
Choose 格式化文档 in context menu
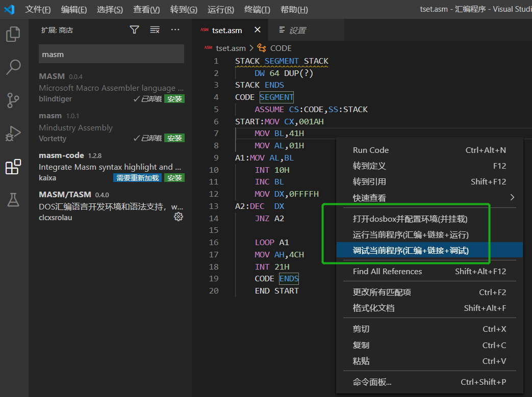tap(429, 308)
